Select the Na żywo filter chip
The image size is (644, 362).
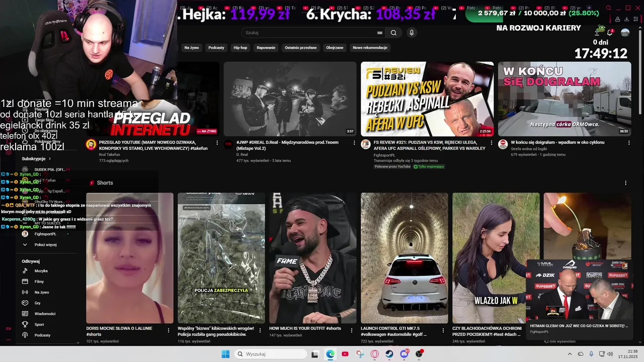pos(192,47)
